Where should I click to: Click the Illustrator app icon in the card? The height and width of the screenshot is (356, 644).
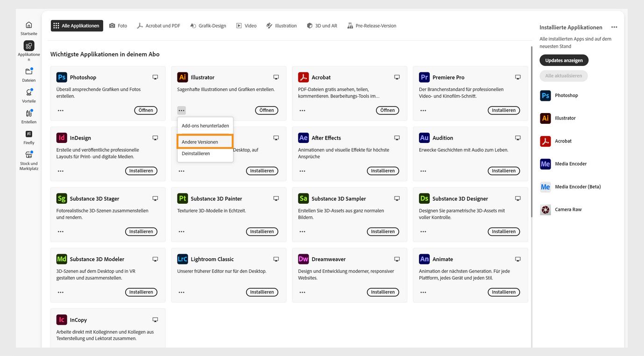[183, 77]
